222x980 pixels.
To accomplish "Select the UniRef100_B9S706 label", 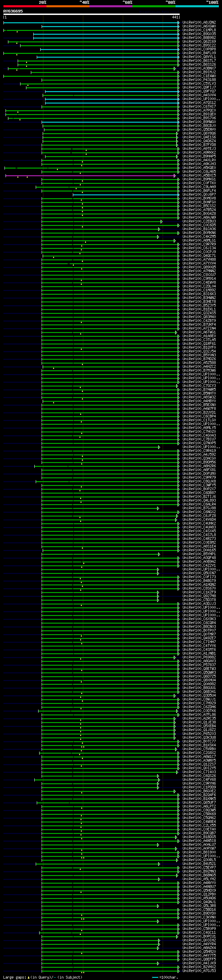I will point(199,118).
